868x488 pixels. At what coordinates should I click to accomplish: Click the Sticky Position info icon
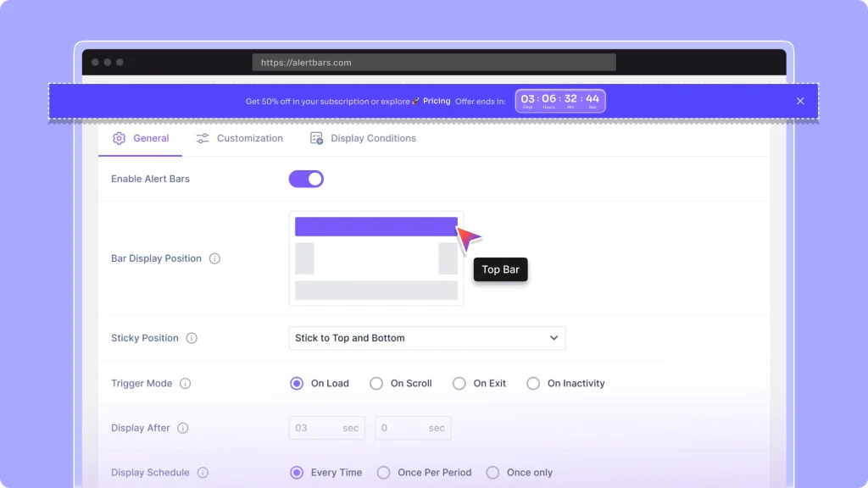[x=192, y=338]
